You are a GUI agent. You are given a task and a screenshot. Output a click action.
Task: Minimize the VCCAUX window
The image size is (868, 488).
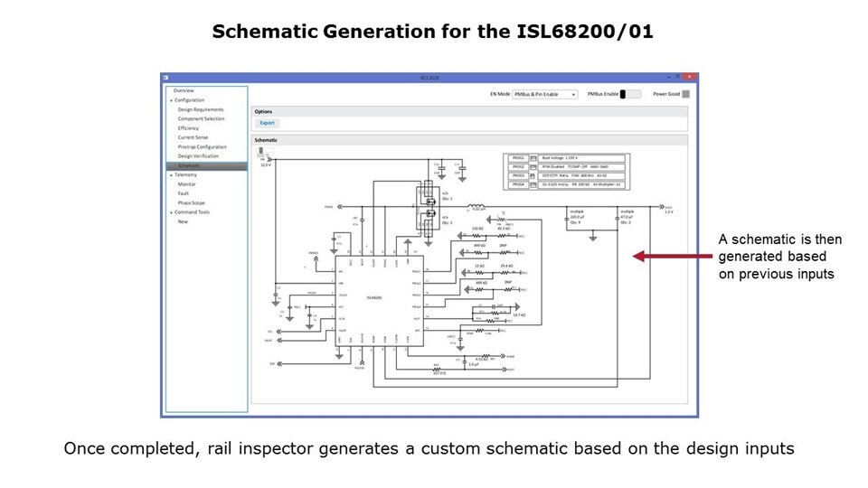click(668, 77)
